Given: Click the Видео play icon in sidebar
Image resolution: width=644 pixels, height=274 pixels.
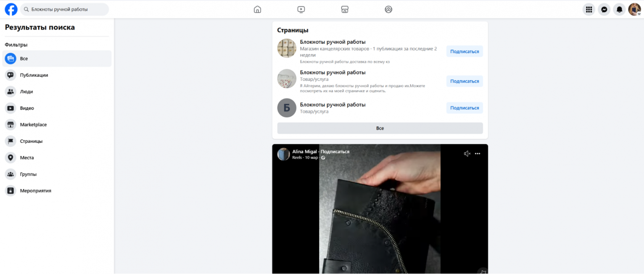Looking at the screenshot, I should coord(11,108).
